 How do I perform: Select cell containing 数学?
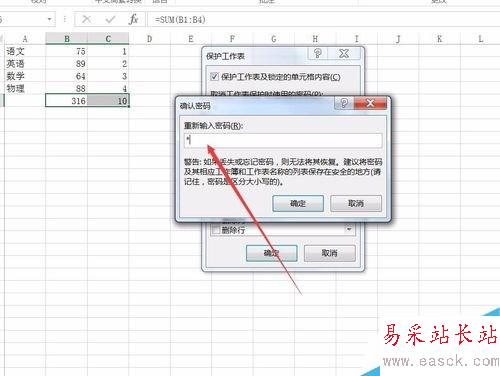coord(25,76)
